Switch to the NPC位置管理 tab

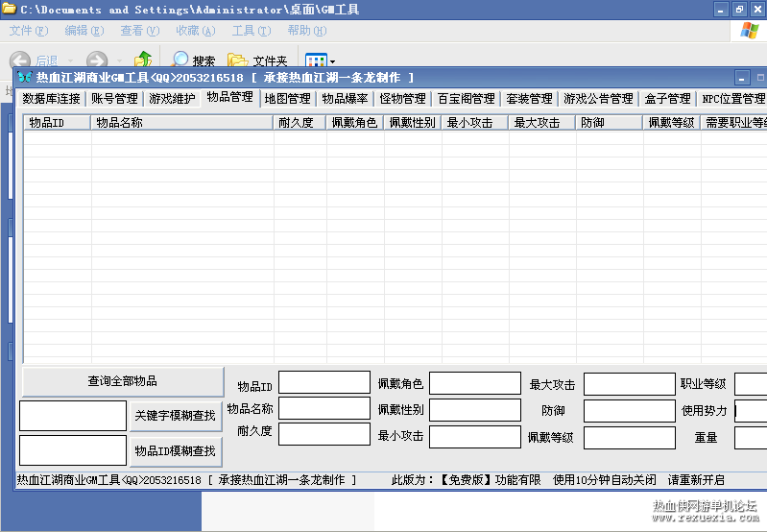pos(733,98)
